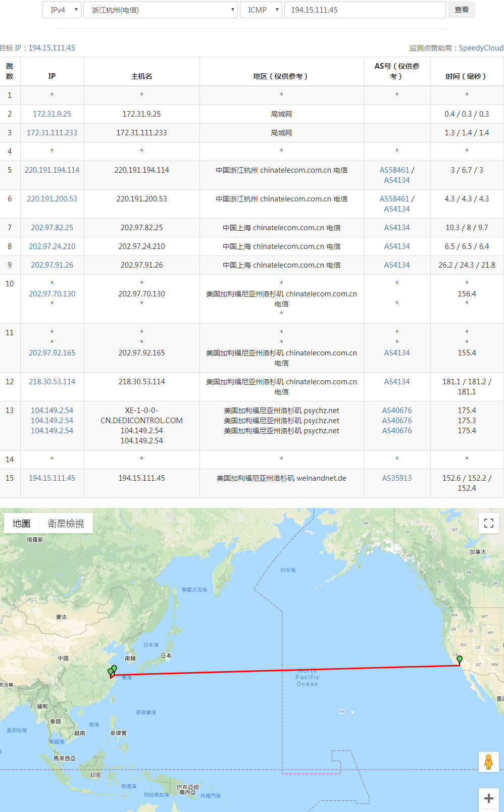Open hop 3 IP 172.31.111.233
Image resolution: width=504 pixels, height=812 pixels.
pyautogui.click(x=52, y=133)
